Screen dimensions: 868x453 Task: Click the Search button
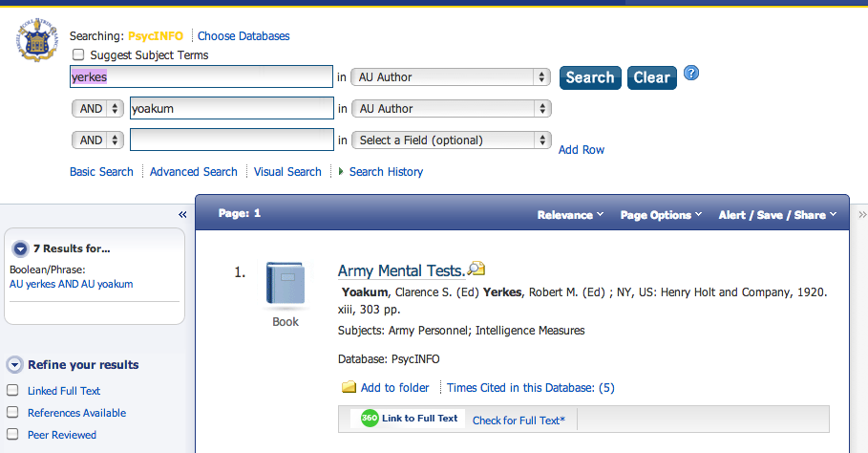click(x=590, y=77)
